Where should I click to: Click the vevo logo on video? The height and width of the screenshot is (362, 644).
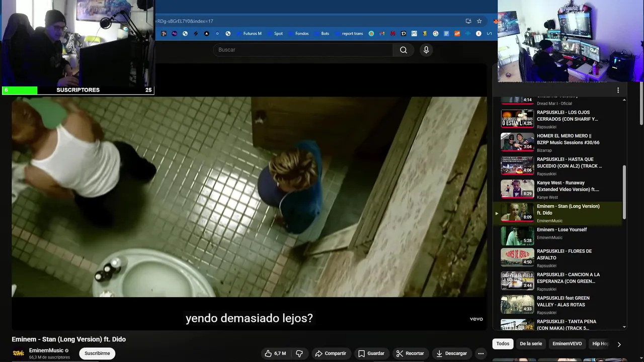(x=476, y=319)
